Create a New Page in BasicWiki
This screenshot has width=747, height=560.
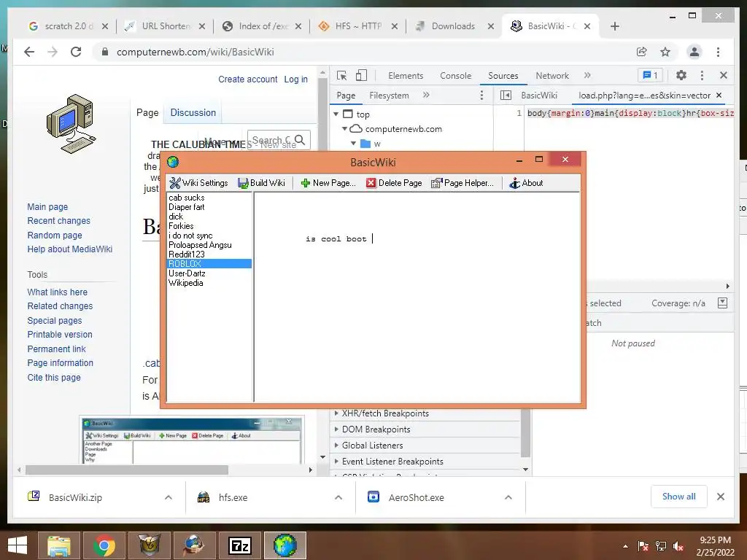(328, 183)
